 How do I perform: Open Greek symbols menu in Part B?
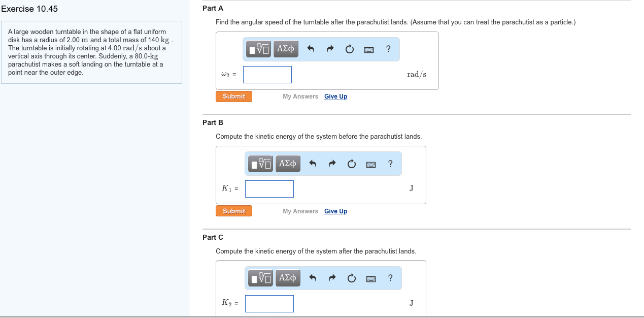288,164
